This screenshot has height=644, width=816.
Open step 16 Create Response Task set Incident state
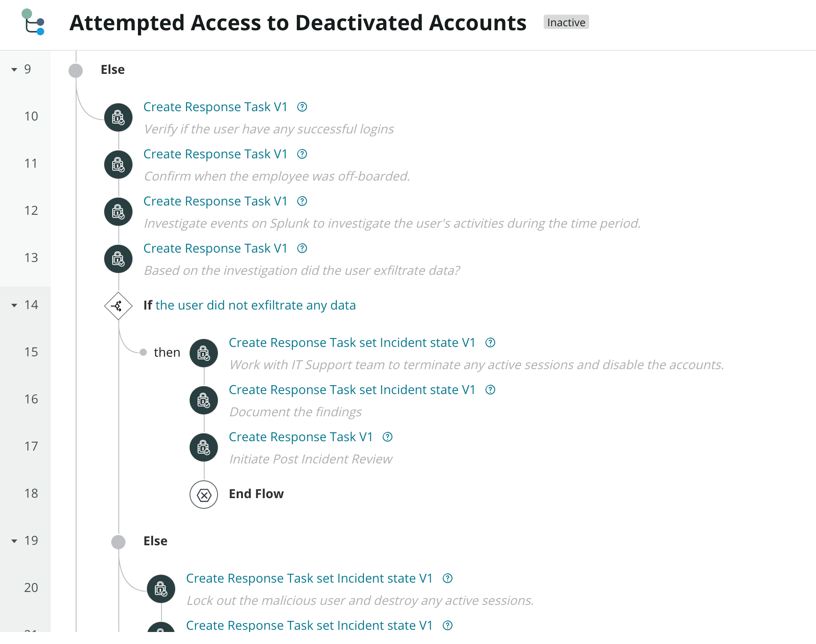pos(352,390)
